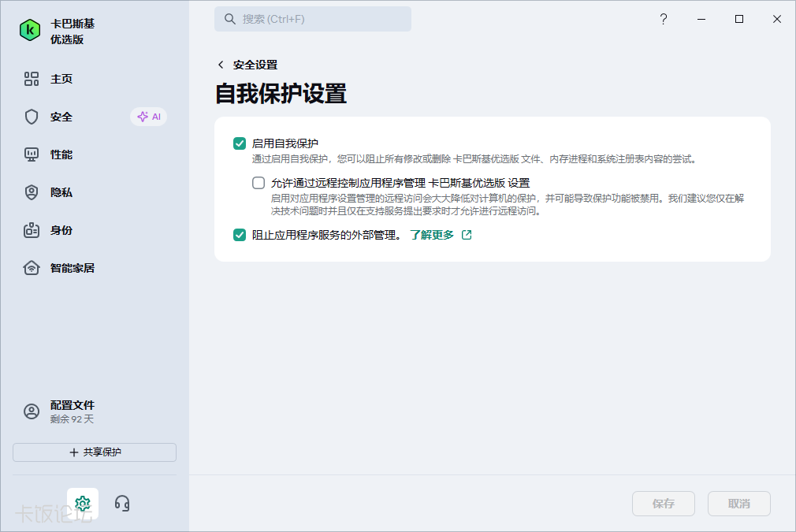Uncheck the 启用自我保护 checkbox

240,143
